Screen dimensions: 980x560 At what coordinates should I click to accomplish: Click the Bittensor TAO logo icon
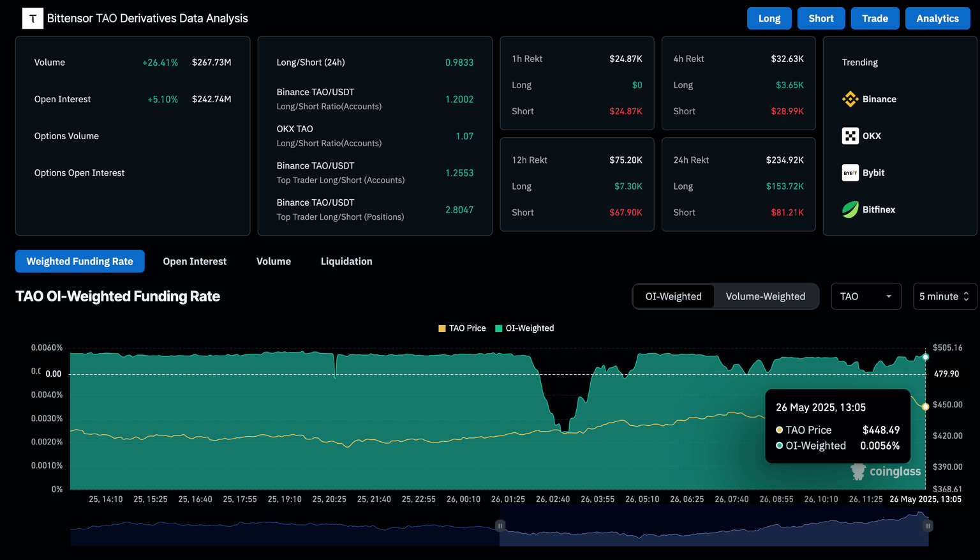(x=33, y=19)
